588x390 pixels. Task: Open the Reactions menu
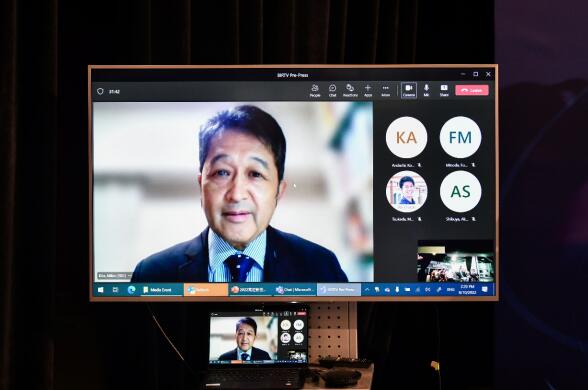click(350, 90)
